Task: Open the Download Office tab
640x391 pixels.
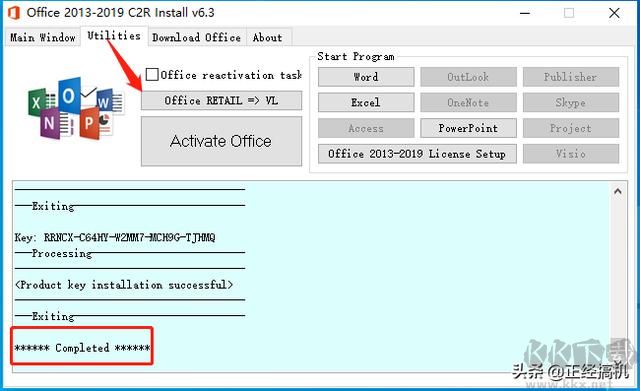Action: pos(196,38)
